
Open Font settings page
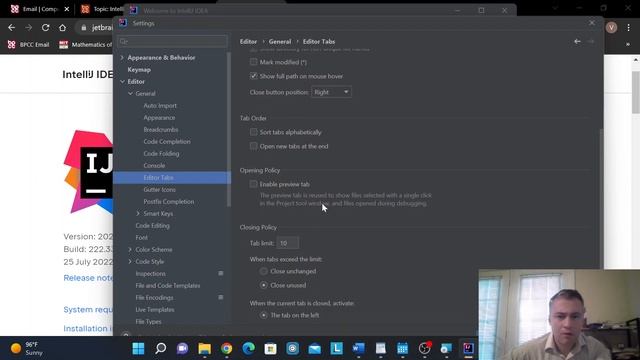[x=142, y=238]
